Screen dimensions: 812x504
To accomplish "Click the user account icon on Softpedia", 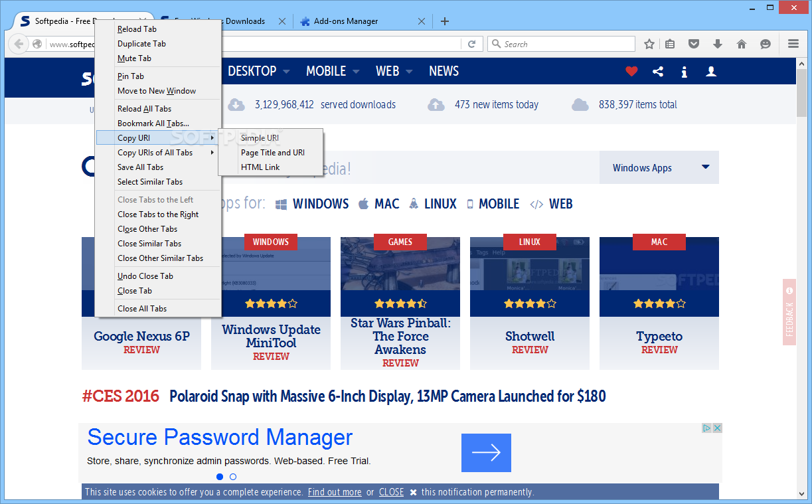I will 711,71.
